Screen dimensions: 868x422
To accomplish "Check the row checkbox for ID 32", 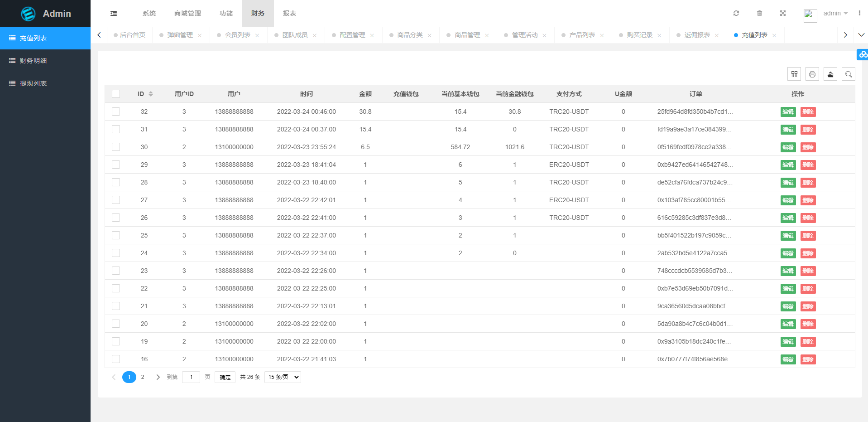I will click(116, 112).
